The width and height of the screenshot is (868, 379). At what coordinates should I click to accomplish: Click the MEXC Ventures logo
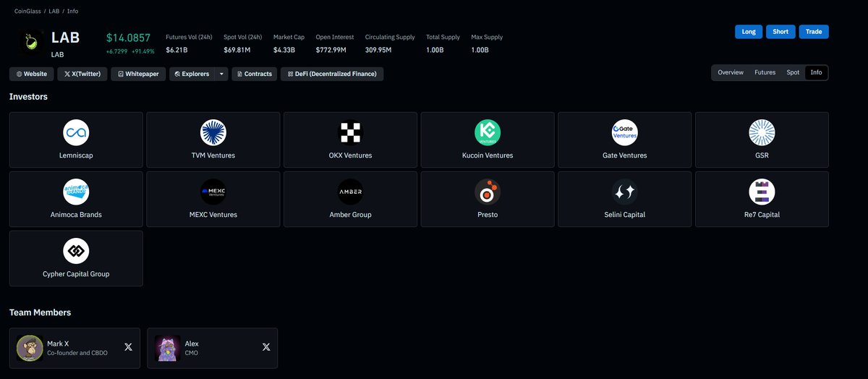click(213, 192)
